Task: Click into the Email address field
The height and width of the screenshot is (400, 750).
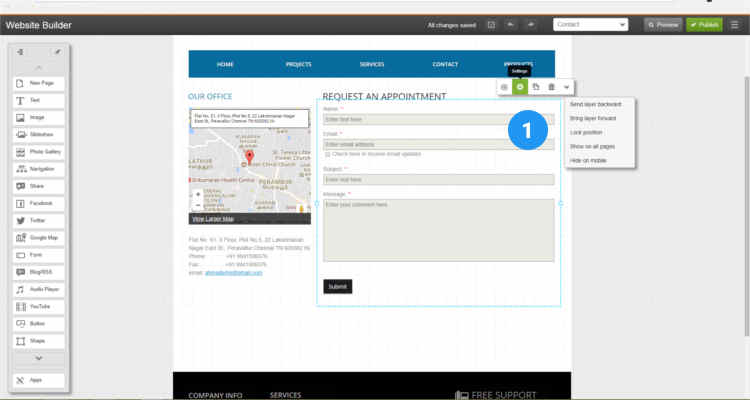Action: pyautogui.click(x=439, y=144)
